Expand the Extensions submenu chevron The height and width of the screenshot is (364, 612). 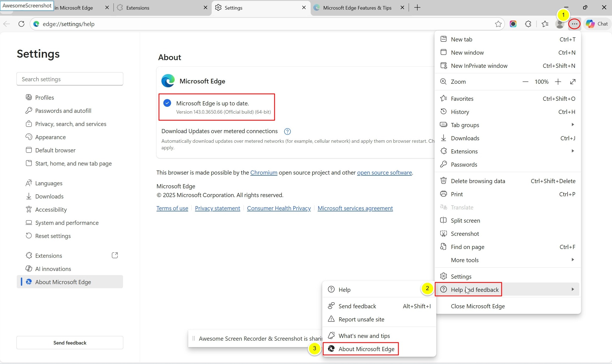573,151
